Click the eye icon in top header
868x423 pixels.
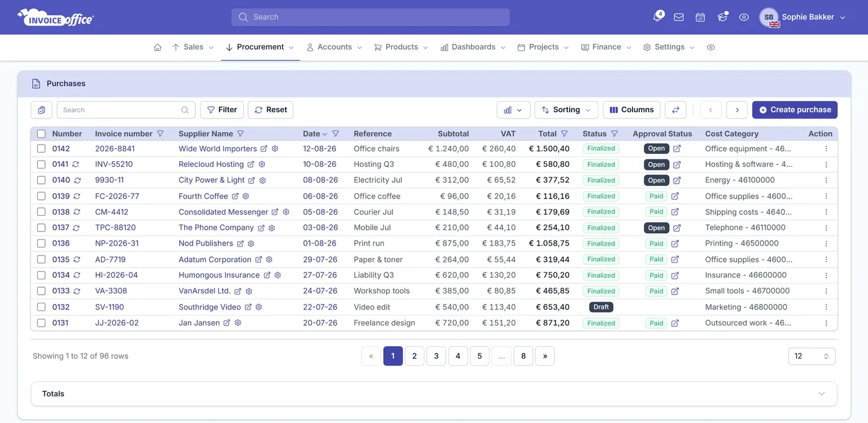click(x=744, y=17)
